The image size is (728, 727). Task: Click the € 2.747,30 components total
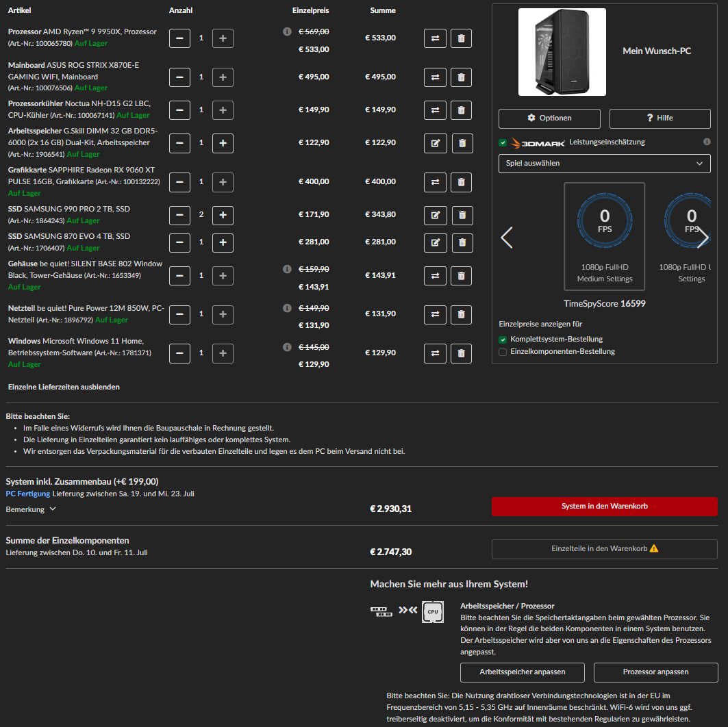pos(390,552)
